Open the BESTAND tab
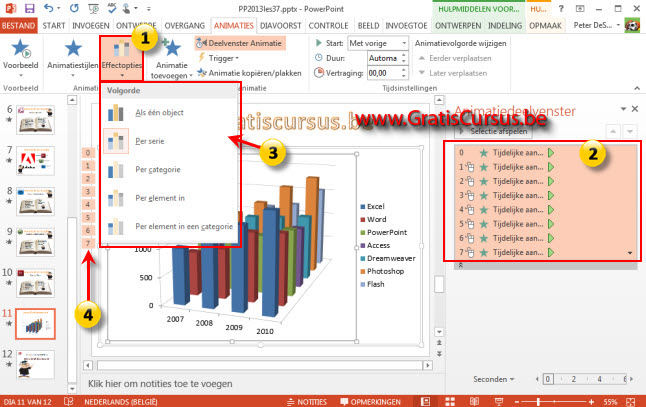The height and width of the screenshot is (407, 646). (19, 26)
